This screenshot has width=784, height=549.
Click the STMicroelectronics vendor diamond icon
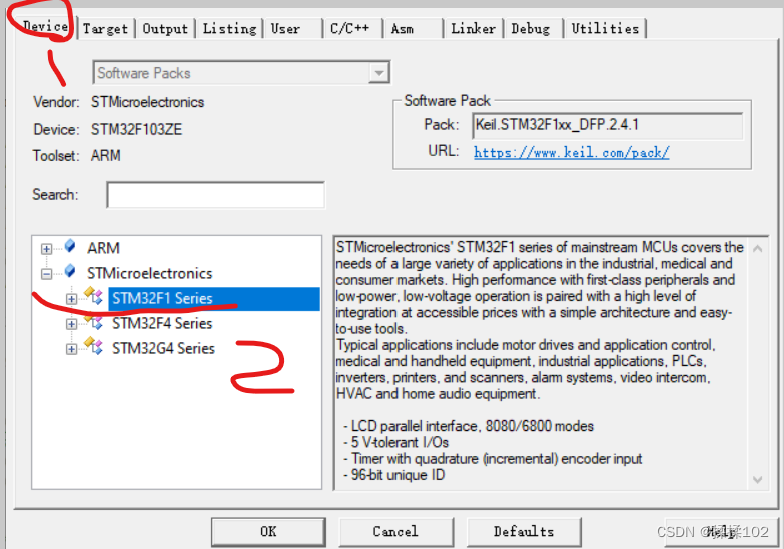pos(70,271)
